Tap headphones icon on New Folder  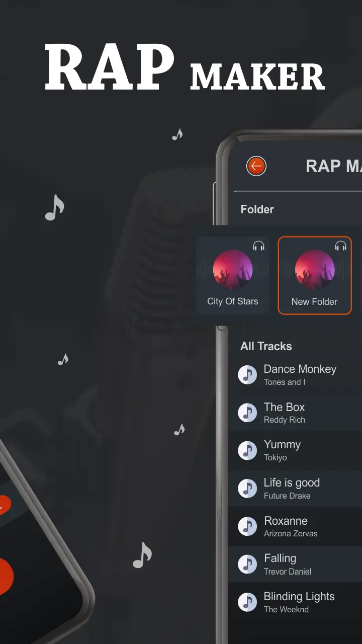(341, 246)
